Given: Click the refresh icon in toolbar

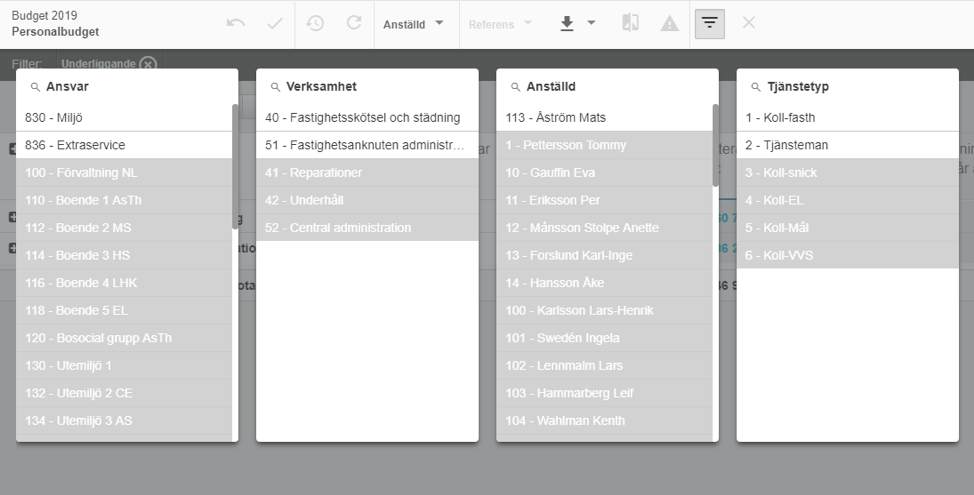Looking at the screenshot, I should click(x=354, y=23).
